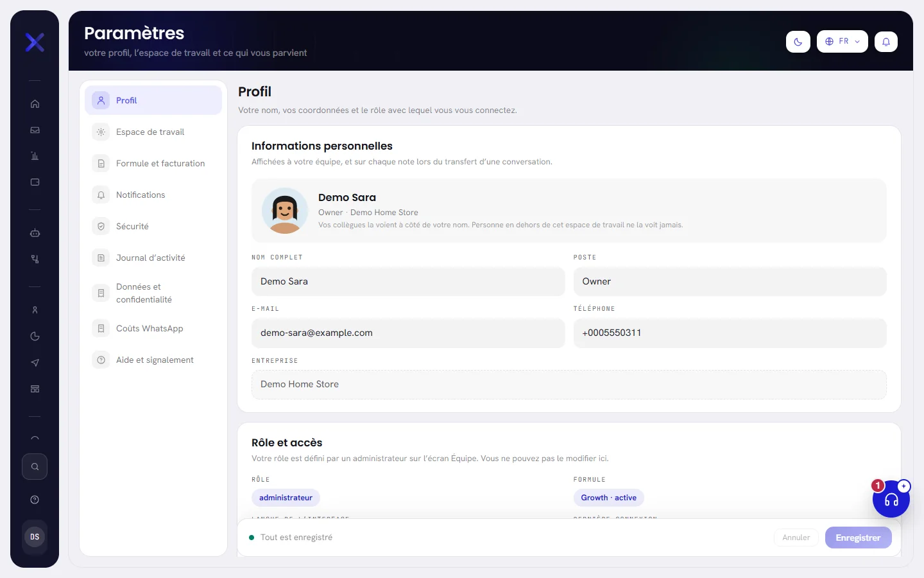Open the robot bot icon in sidebar
Viewport: 924px width, 578px height.
[x=35, y=233]
